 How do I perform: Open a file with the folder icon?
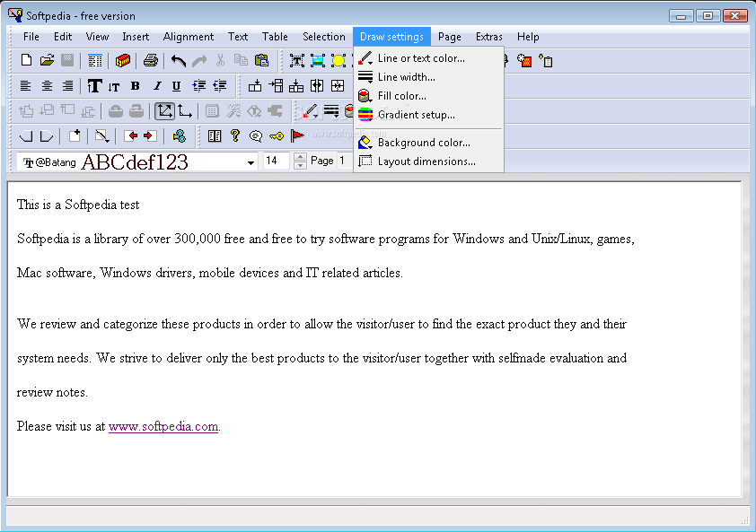[x=47, y=60]
